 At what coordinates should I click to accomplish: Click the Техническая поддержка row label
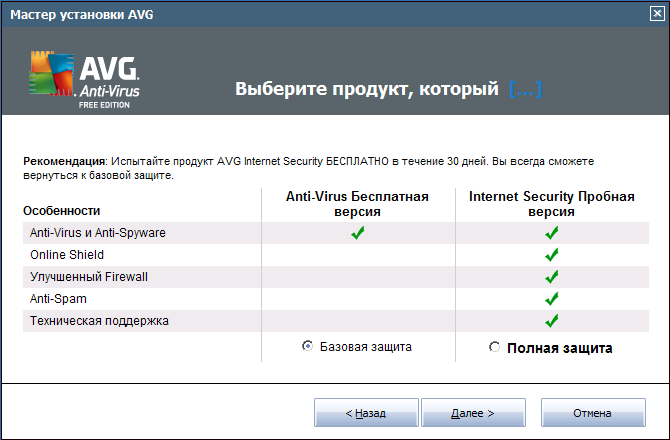click(x=99, y=321)
